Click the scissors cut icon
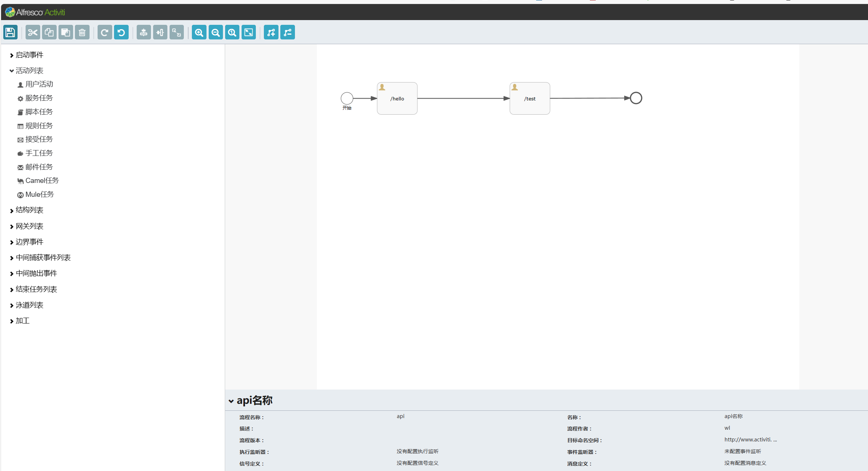This screenshot has height=471, width=868. coord(33,32)
